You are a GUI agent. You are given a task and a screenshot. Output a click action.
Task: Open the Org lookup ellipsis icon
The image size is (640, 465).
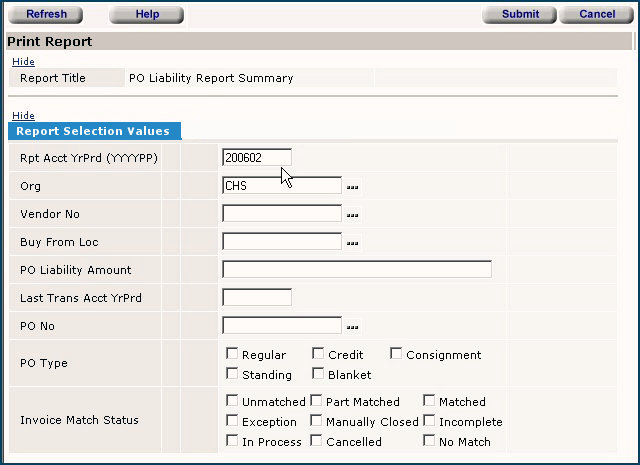pyautogui.click(x=353, y=187)
